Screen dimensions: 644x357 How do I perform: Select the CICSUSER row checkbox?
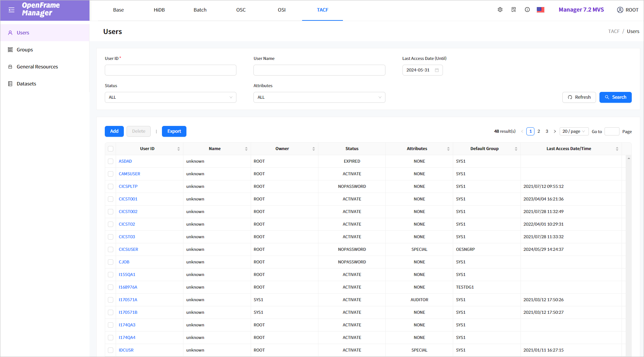[x=111, y=249]
